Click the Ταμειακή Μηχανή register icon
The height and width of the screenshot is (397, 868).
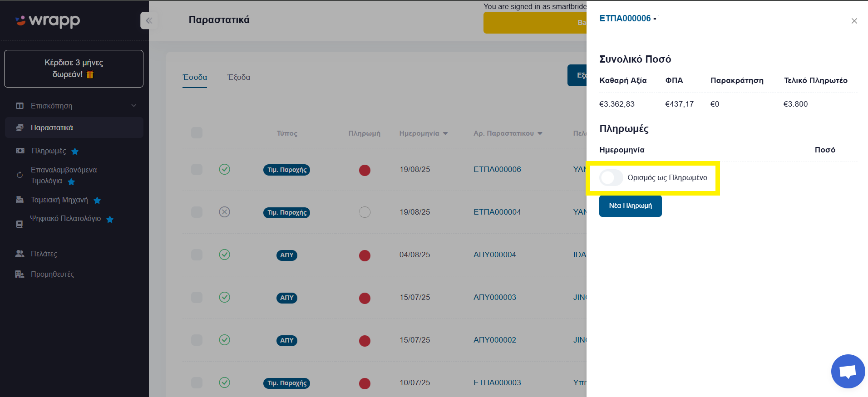click(20, 200)
